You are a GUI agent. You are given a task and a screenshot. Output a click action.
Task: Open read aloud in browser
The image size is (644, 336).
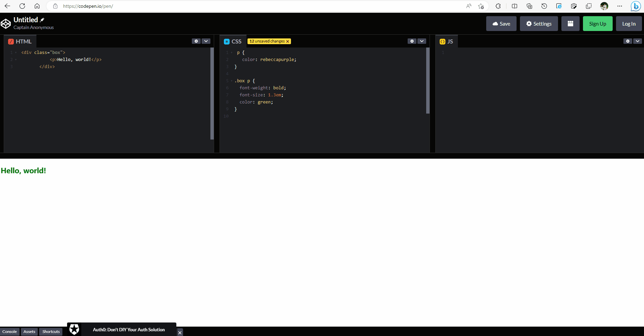(469, 6)
